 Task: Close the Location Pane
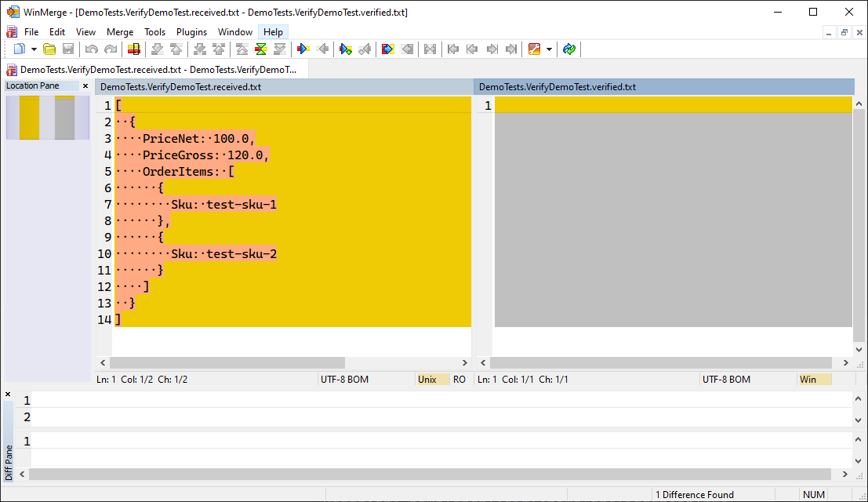[85, 86]
